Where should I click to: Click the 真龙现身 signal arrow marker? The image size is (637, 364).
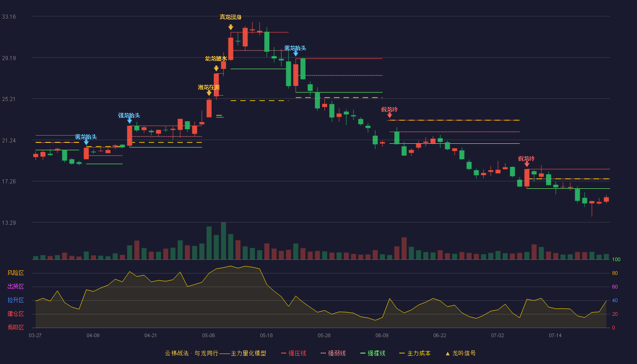(231, 27)
